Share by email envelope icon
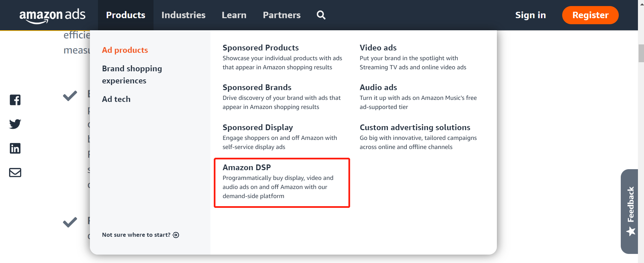644x263 pixels. (15, 173)
